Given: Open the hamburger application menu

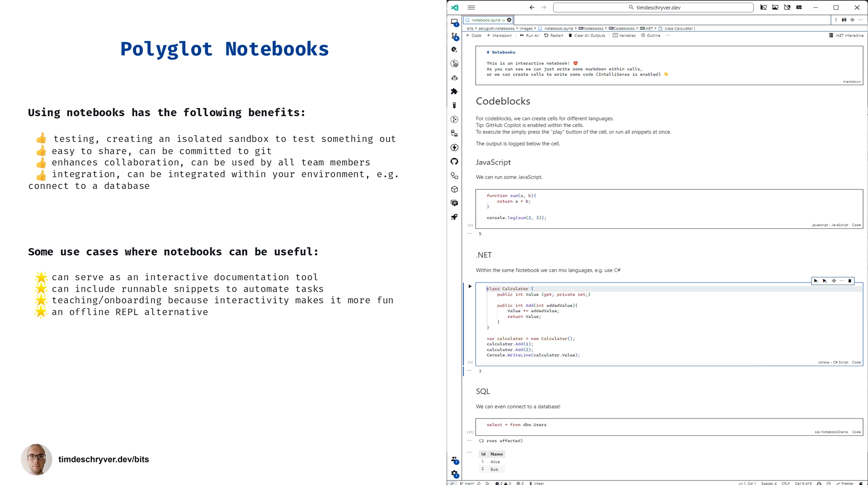Looking at the screenshot, I should tap(471, 7).
